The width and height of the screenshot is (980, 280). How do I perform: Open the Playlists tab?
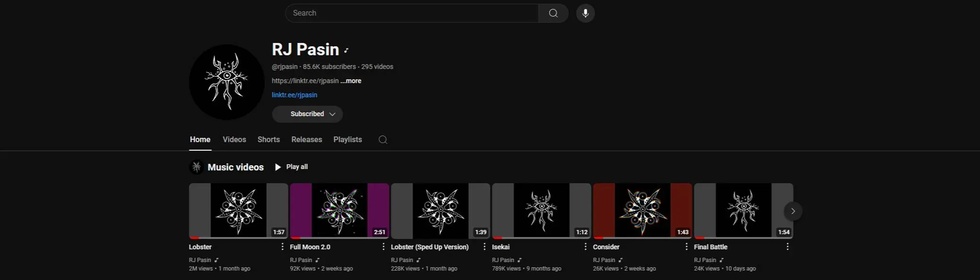pyautogui.click(x=347, y=140)
